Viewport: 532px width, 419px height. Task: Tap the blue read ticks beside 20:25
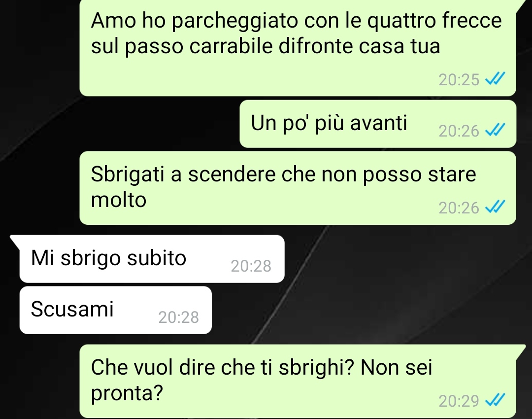point(495,79)
